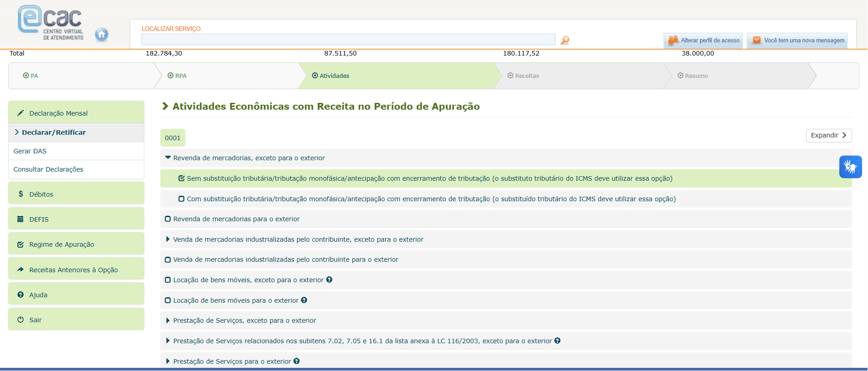Open the Resumo step tab
This screenshot has width=868, height=371.
click(740, 76)
